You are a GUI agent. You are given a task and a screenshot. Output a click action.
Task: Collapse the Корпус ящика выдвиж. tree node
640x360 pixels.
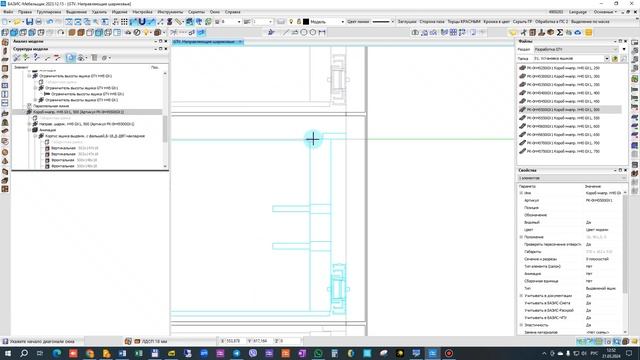[35, 136]
